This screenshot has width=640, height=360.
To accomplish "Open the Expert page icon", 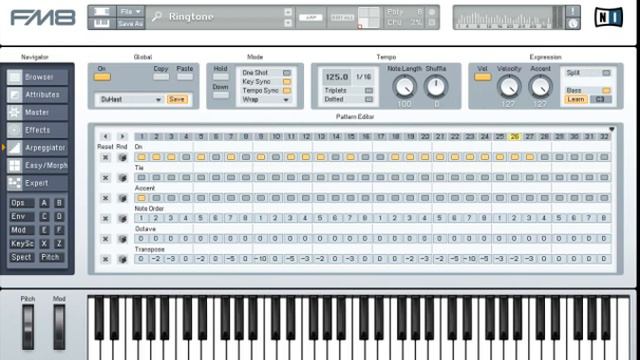I will tap(15, 183).
